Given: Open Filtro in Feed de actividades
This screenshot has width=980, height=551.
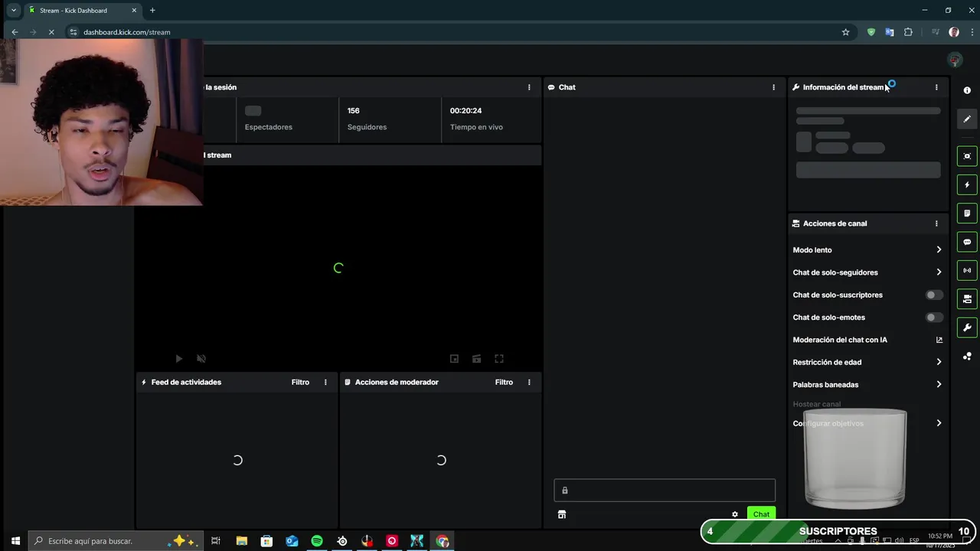Looking at the screenshot, I should tap(300, 382).
